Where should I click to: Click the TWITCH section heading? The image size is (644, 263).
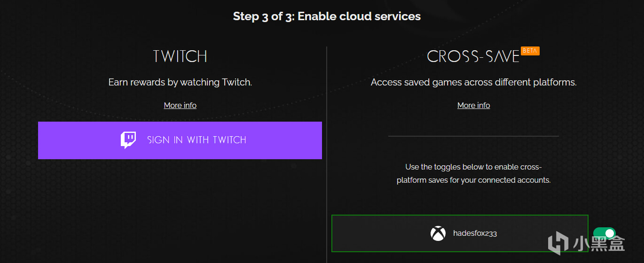[x=180, y=56]
